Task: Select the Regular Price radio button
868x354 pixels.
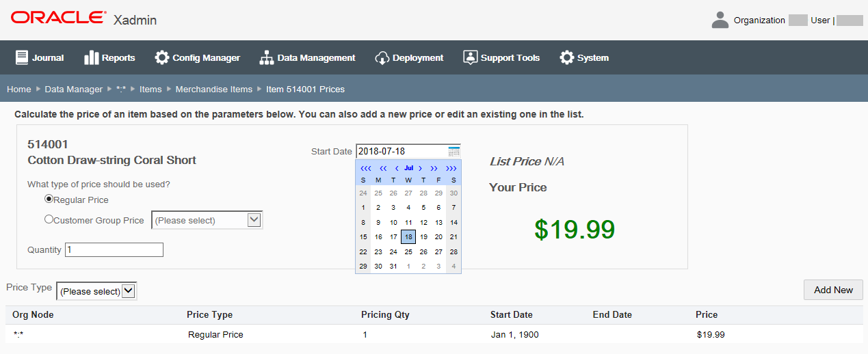Action: [49, 199]
